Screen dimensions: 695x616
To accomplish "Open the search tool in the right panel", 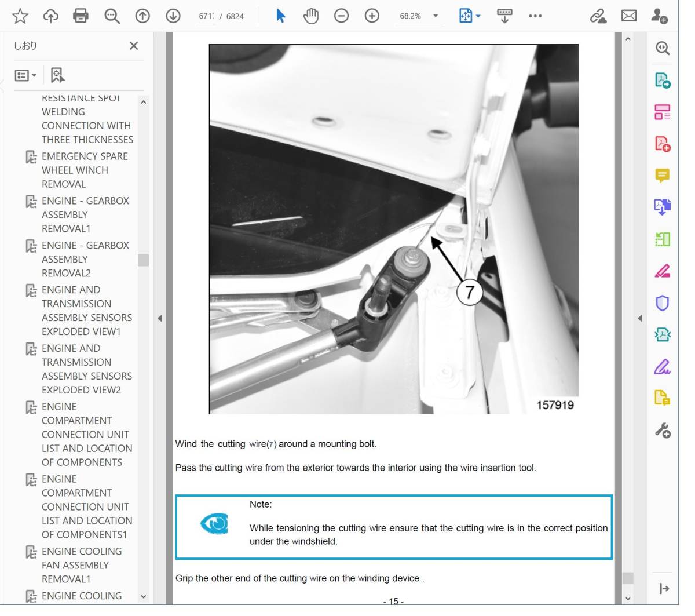I will (x=663, y=48).
